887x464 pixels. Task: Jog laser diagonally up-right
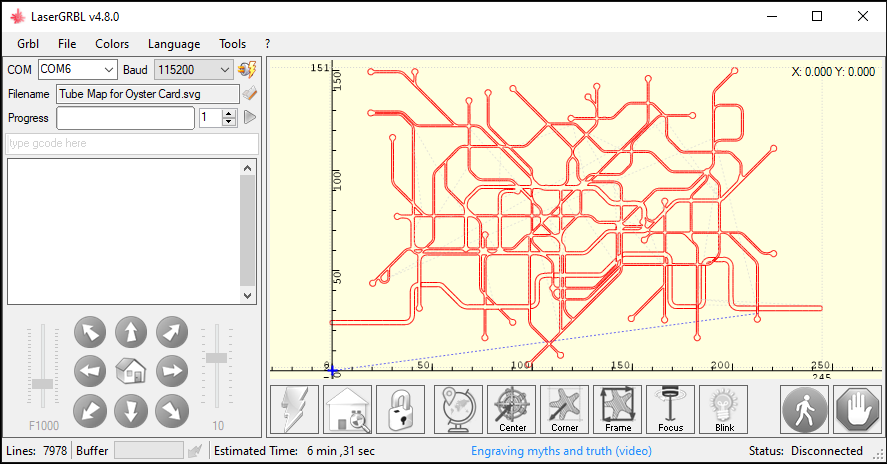point(172,332)
